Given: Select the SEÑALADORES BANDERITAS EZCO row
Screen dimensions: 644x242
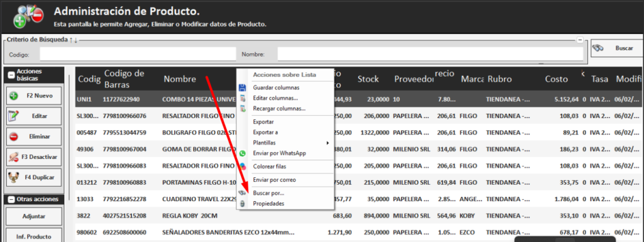Looking at the screenshot, I should 359,232.
